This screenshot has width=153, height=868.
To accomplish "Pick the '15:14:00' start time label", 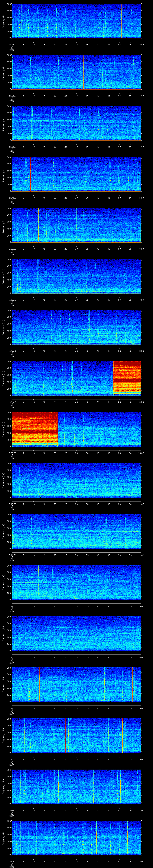I will click(x=12, y=709).
